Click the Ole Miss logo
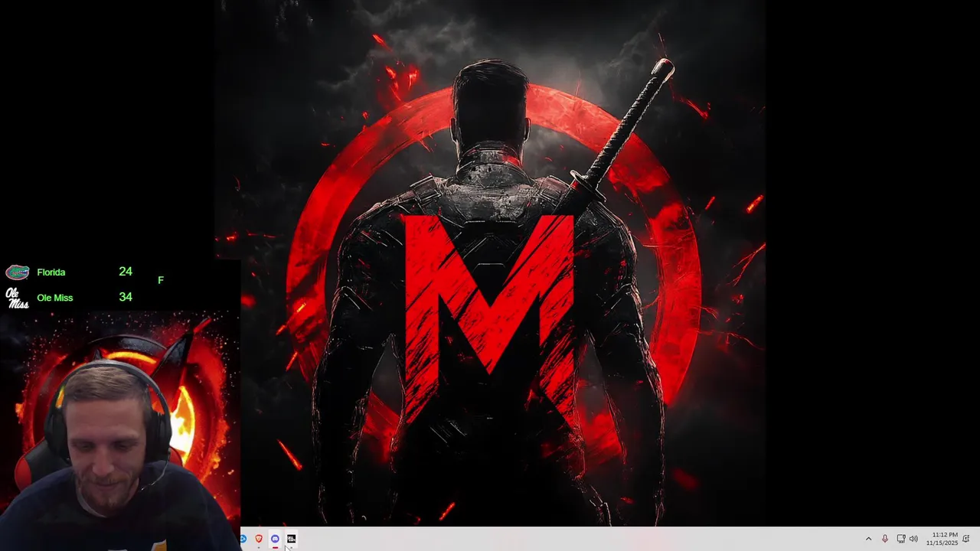The width and height of the screenshot is (980, 551). point(17,298)
